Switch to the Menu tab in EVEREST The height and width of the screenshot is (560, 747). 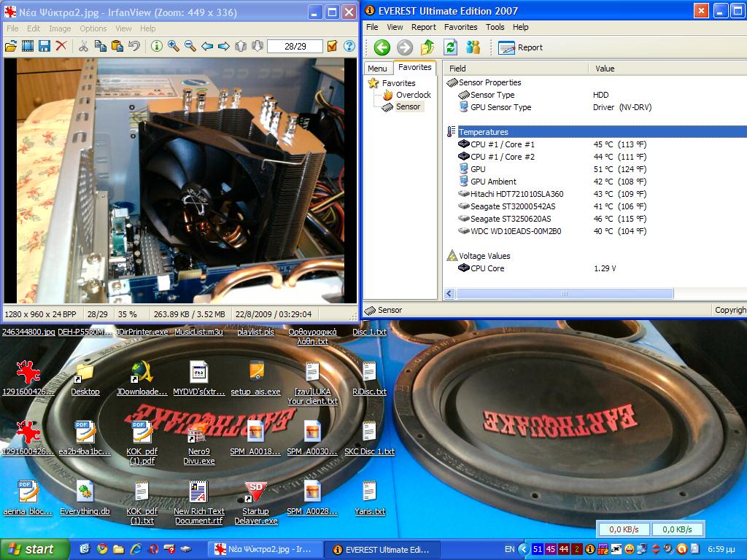pos(377,68)
